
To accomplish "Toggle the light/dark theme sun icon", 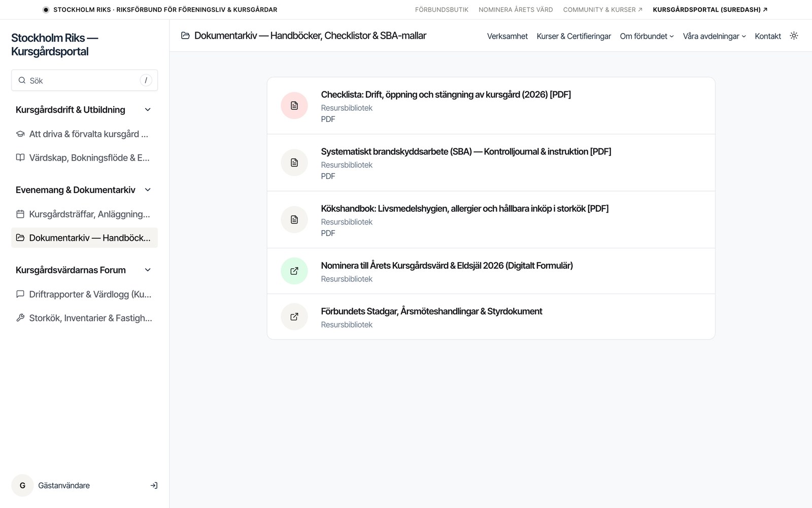I will pyautogui.click(x=794, y=36).
